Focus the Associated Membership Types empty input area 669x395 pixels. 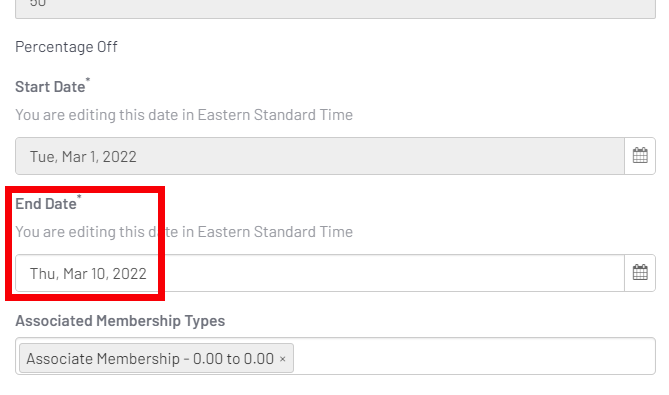coord(474,357)
